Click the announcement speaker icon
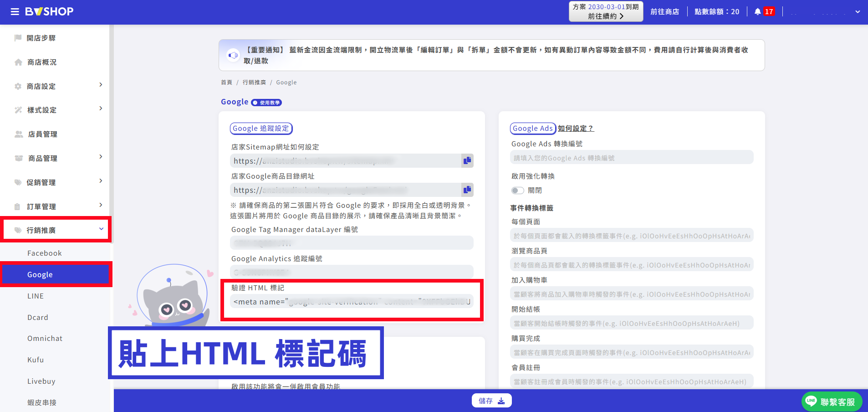This screenshot has width=868, height=412. click(x=233, y=55)
